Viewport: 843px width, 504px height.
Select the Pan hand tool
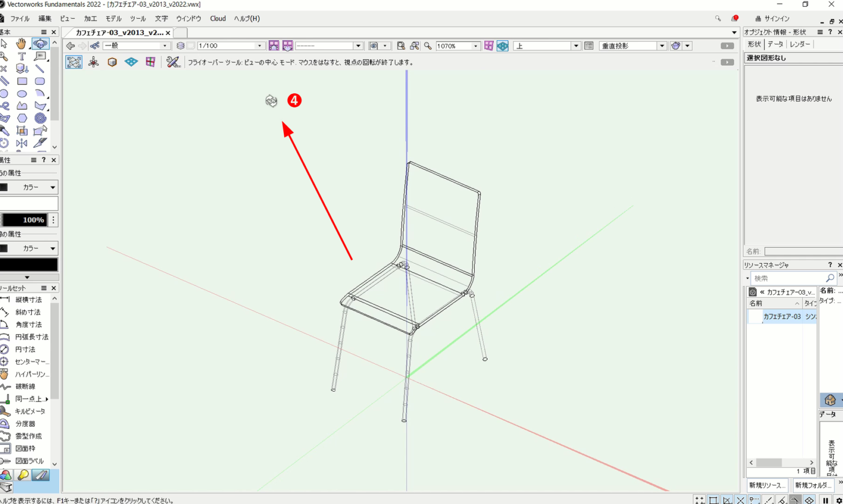21,44
